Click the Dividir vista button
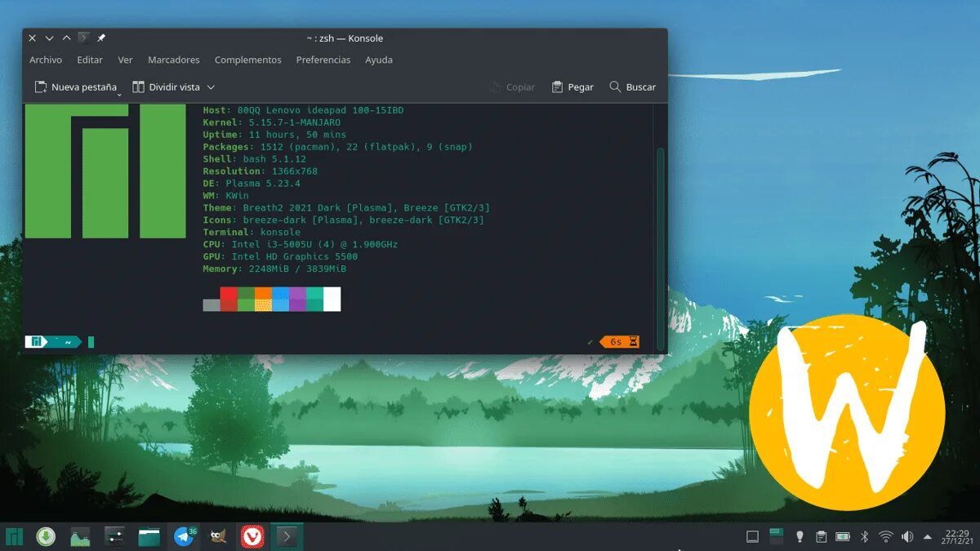 (x=167, y=87)
